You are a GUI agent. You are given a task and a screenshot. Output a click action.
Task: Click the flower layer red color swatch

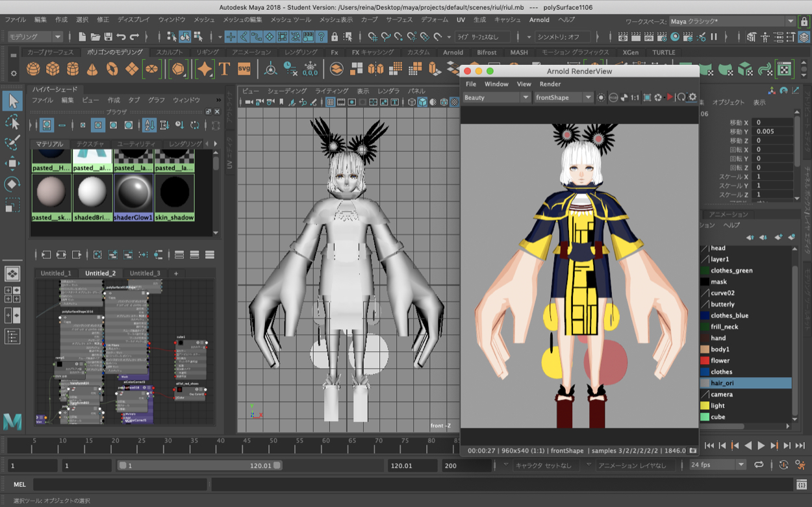(x=705, y=360)
